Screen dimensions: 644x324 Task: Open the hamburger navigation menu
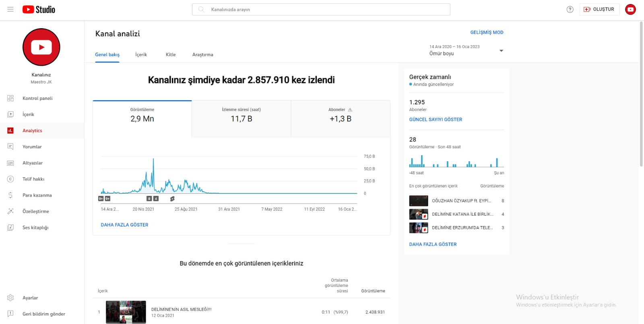[x=10, y=9]
